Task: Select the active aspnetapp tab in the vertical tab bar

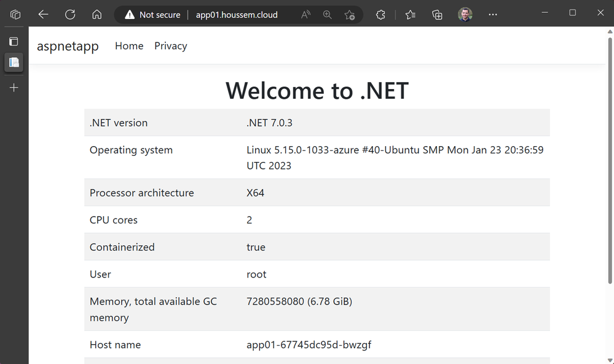Action: click(14, 62)
